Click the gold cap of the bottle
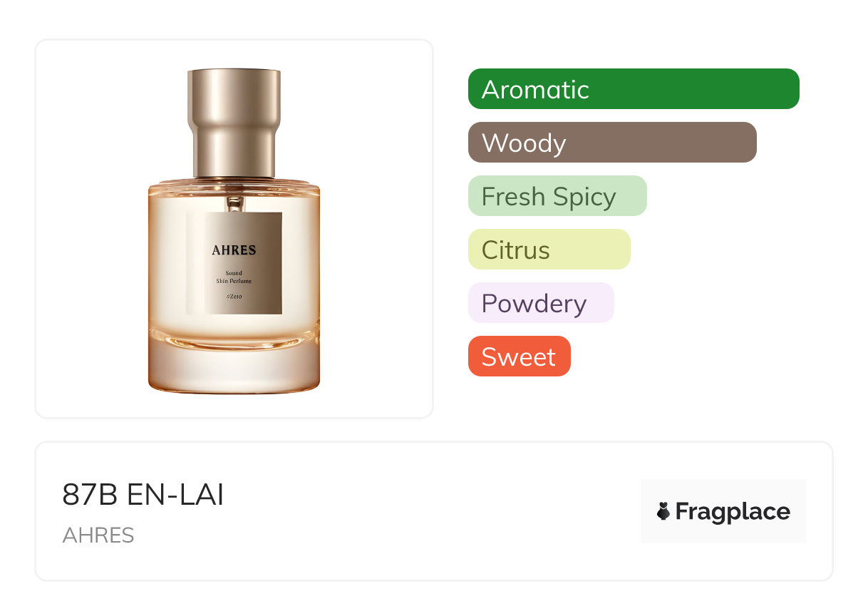This screenshot has width=868, height=616. click(234, 123)
